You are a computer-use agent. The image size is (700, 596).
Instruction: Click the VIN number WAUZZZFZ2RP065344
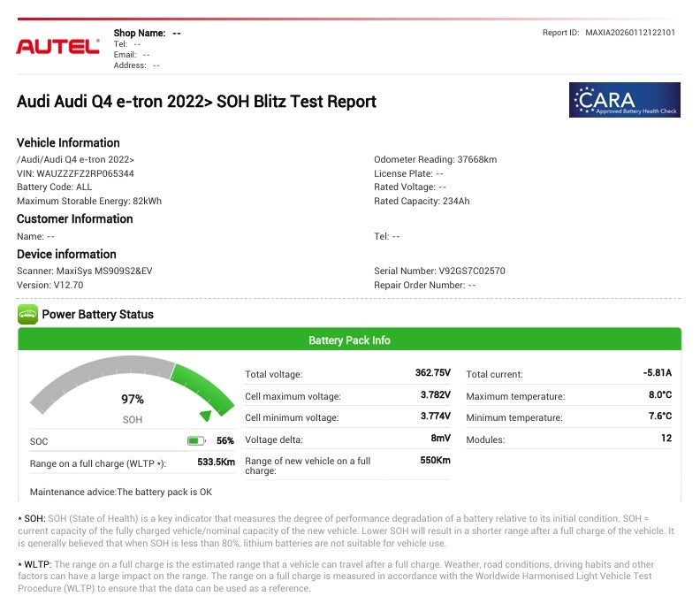click(x=86, y=173)
